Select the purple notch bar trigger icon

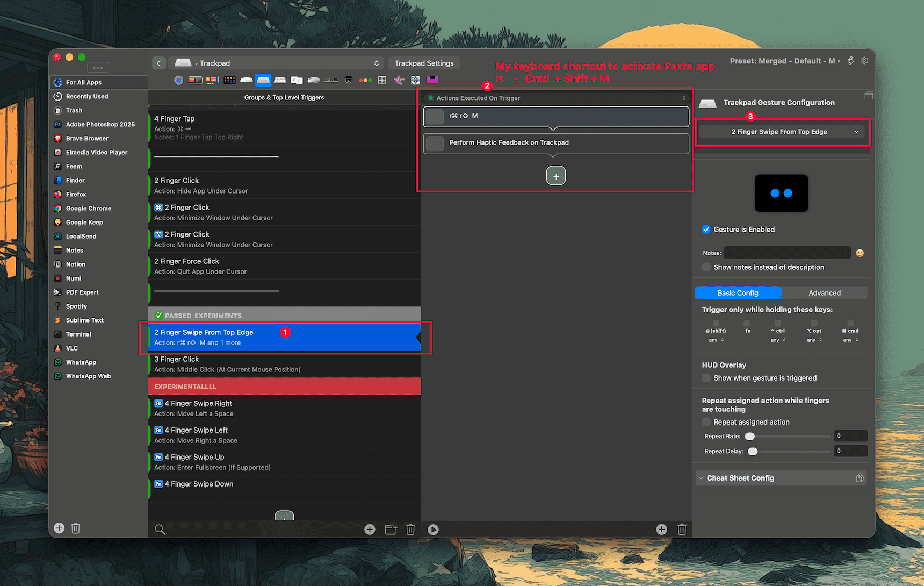click(x=432, y=80)
